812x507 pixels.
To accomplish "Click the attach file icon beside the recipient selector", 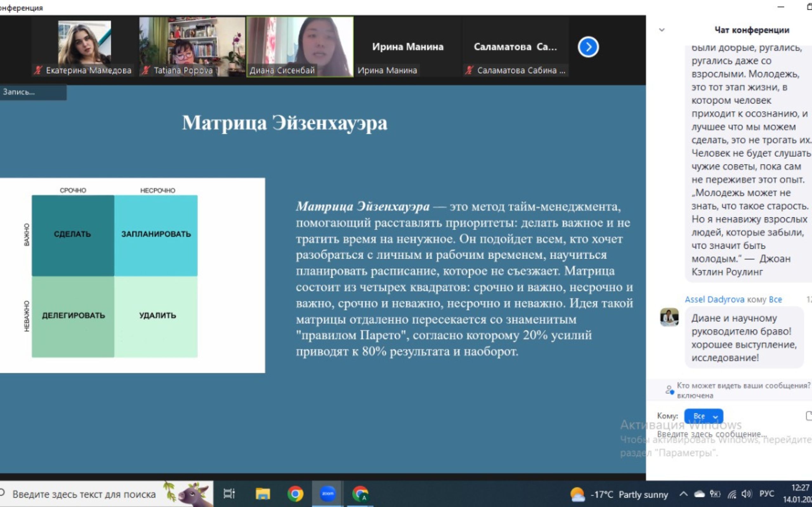I will click(x=809, y=416).
